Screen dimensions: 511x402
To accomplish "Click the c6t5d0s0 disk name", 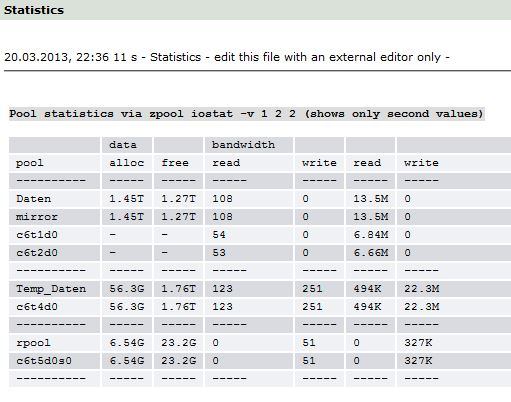I will [44, 361].
